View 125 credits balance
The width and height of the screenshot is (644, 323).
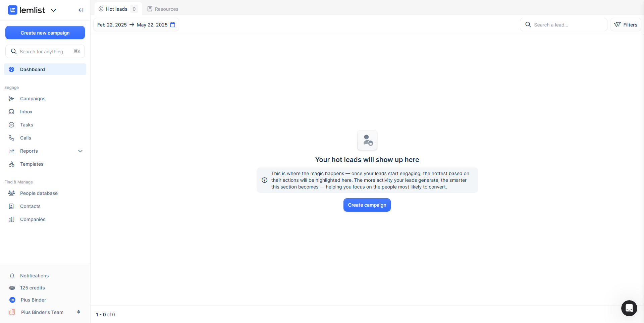point(32,288)
